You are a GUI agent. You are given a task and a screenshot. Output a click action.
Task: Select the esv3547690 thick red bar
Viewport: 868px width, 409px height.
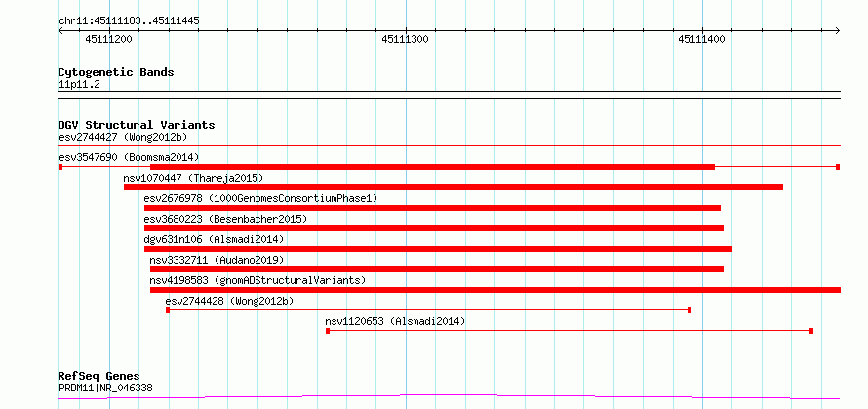(432, 167)
